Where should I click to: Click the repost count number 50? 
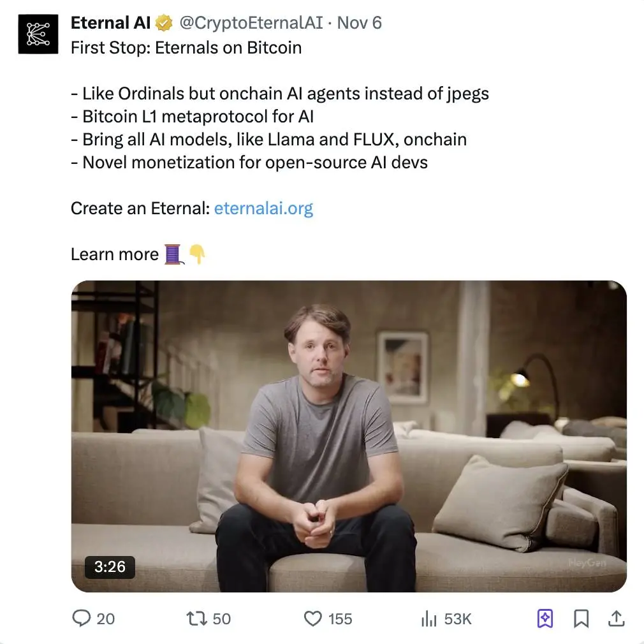221,618
